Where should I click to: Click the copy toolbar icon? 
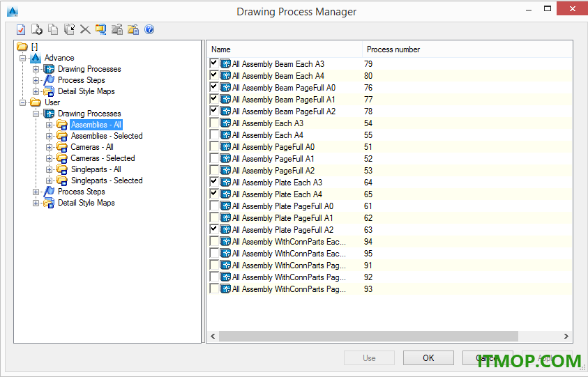[x=53, y=29]
